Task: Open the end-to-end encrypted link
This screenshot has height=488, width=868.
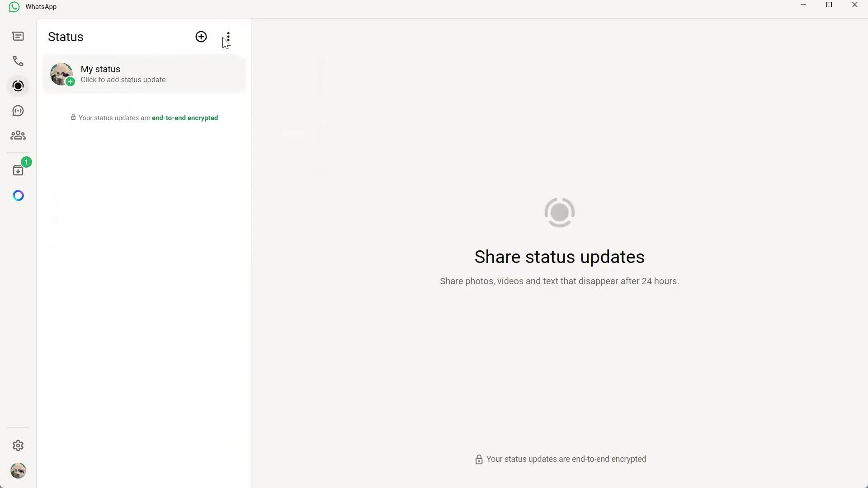Action: point(184,118)
